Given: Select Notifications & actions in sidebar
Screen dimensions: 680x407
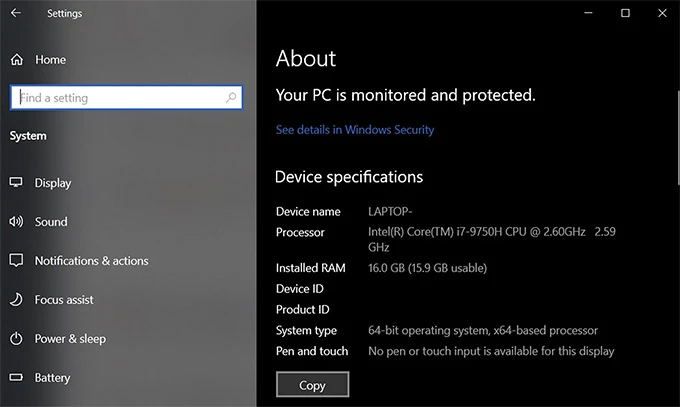Looking at the screenshot, I should [x=91, y=261].
